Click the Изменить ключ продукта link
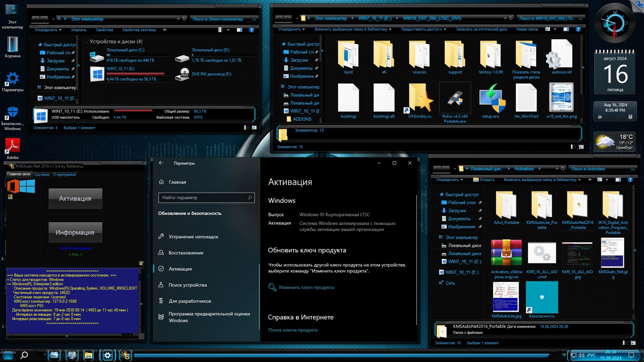644x362 pixels. click(x=306, y=287)
